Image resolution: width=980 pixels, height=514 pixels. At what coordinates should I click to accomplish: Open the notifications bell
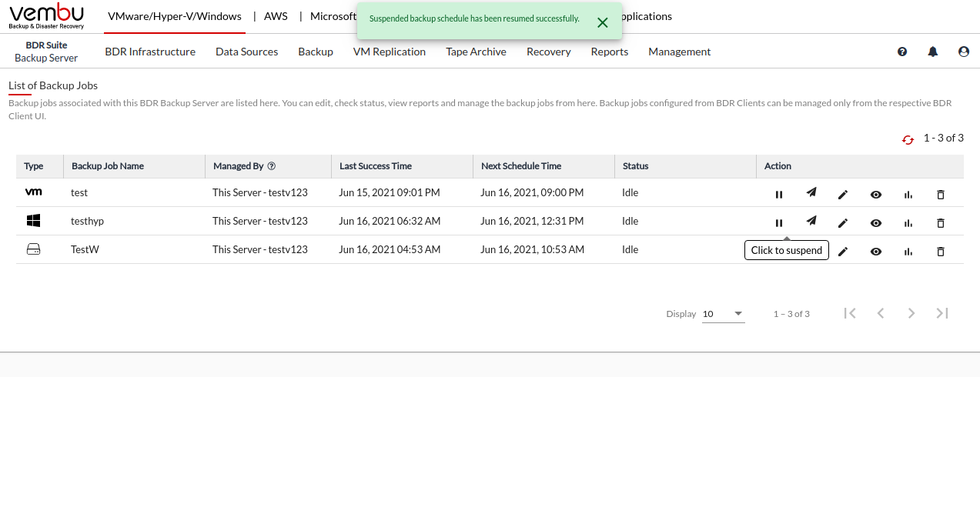[x=933, y=52]
